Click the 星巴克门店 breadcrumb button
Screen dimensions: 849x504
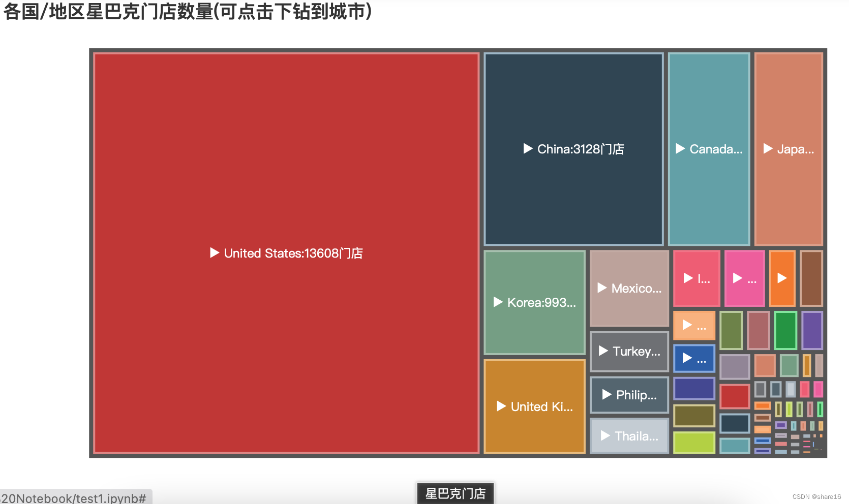tap(456, 493)
